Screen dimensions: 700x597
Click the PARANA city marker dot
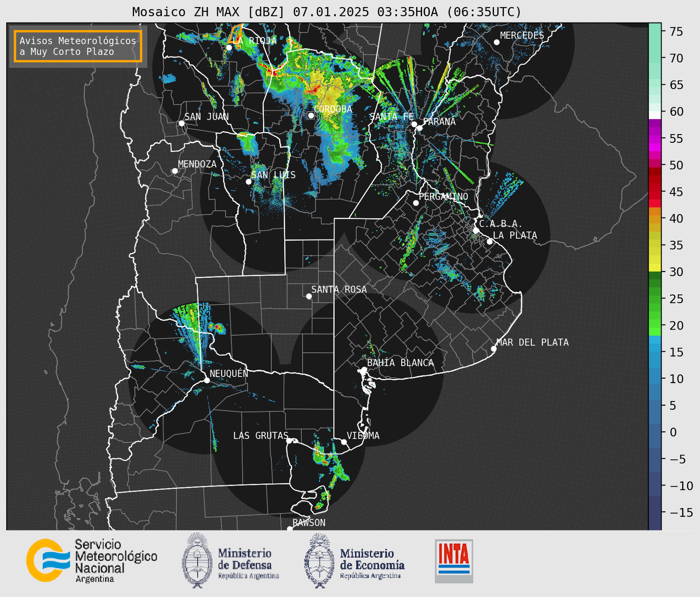[420, 128]
